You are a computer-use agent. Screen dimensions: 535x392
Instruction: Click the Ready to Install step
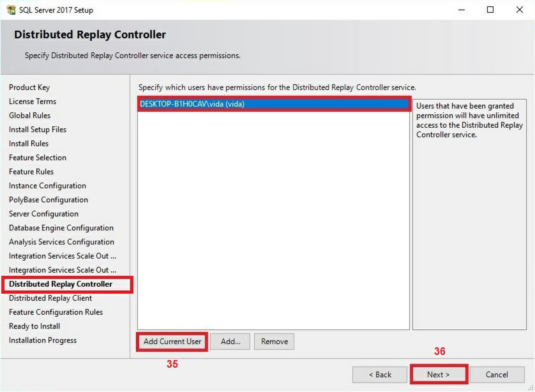[x=34, y=326]
